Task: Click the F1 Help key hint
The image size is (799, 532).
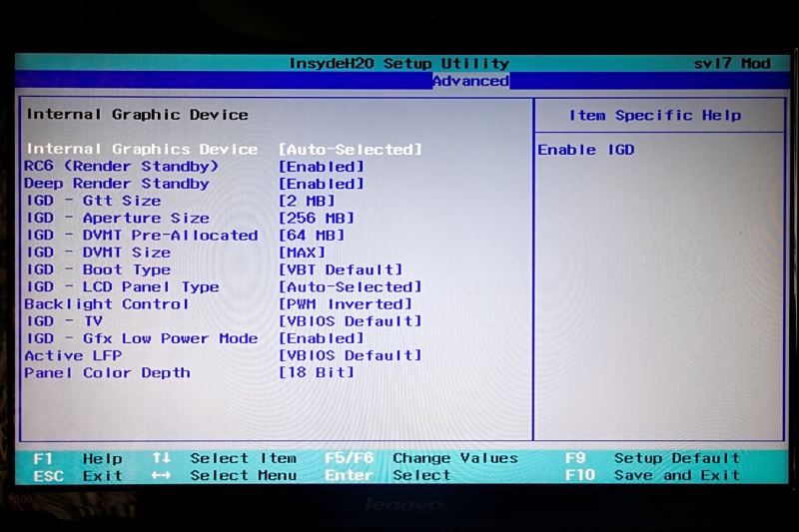Action: pyautogui.click(x=78, y=458)
